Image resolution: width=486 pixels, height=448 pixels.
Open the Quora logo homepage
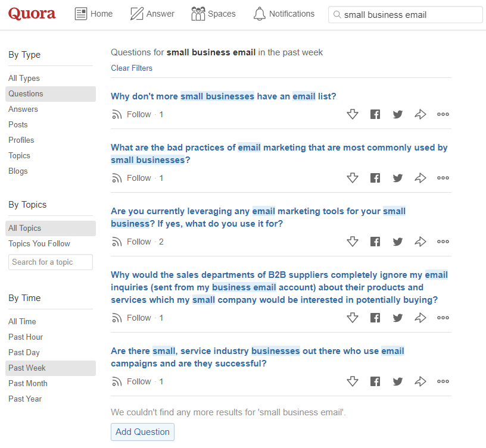click(32, 14)
